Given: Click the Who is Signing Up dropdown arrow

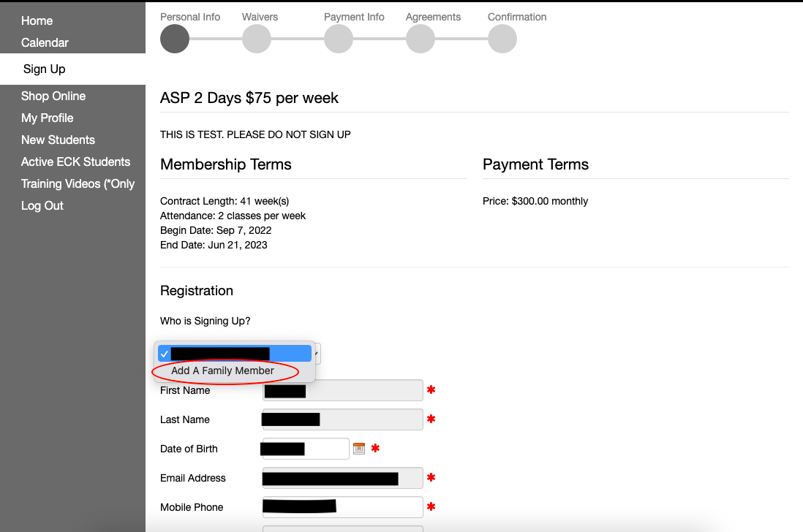Looking at the screenshot, I should point(317,354).
